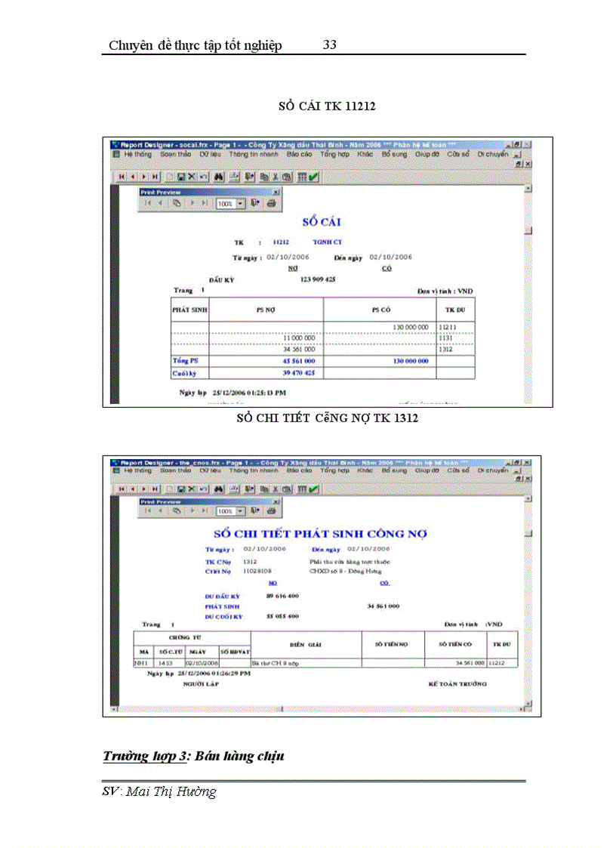Click the binoculars Find icon in socai.frx toolbar

218,176
